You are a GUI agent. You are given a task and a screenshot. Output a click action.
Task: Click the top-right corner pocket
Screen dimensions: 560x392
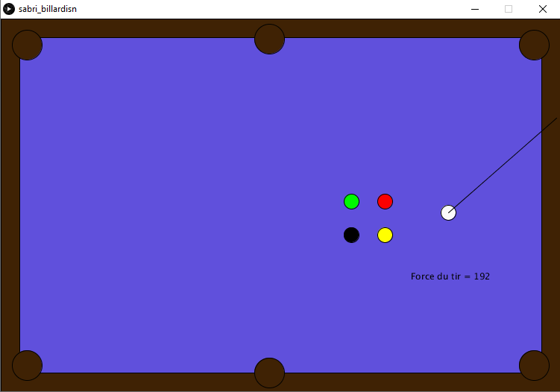click(535, 45)
